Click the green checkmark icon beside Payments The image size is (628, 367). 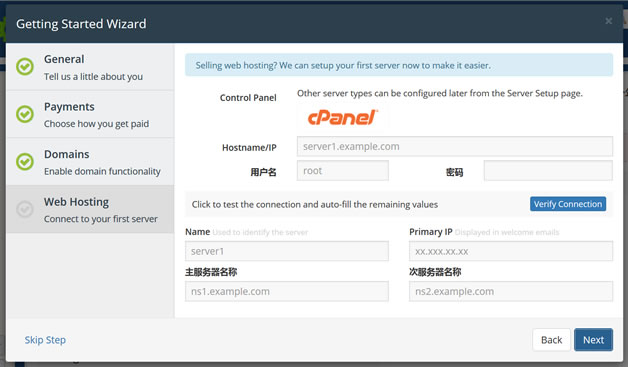click(x=25, y=114)
